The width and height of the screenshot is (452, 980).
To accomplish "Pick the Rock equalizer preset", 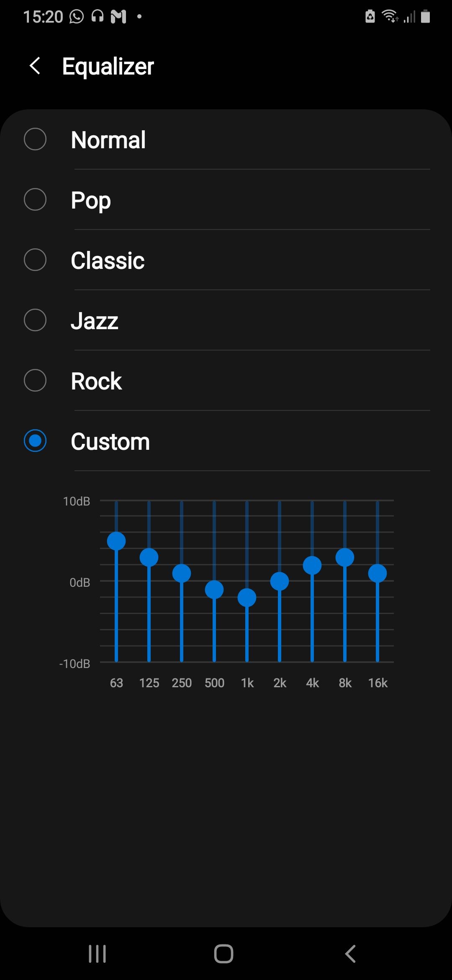I will 35,380.
